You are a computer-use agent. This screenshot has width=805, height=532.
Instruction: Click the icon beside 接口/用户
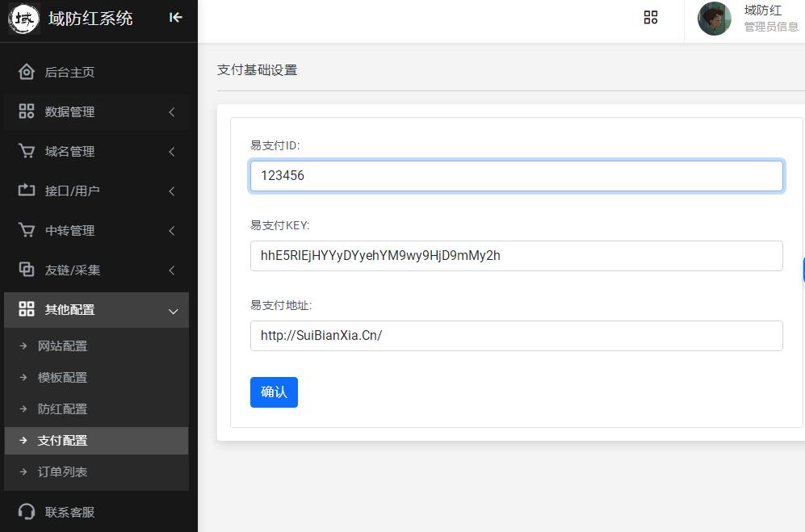coord(27,191)
